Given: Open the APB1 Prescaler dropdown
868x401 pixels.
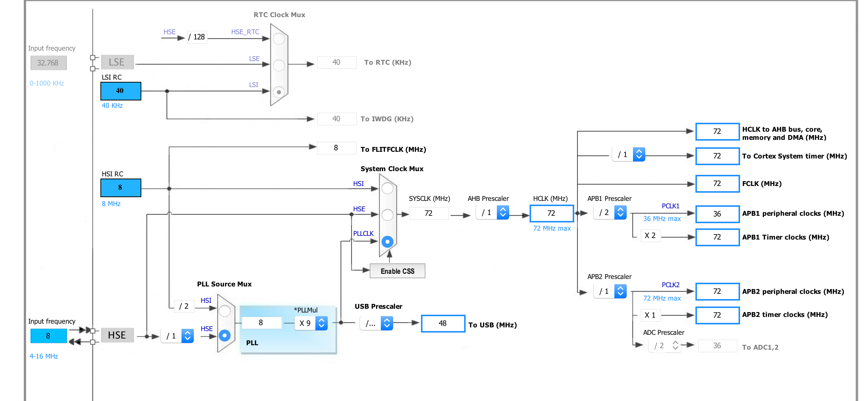Looking at the screenshot, I should (x=610, y=213).
